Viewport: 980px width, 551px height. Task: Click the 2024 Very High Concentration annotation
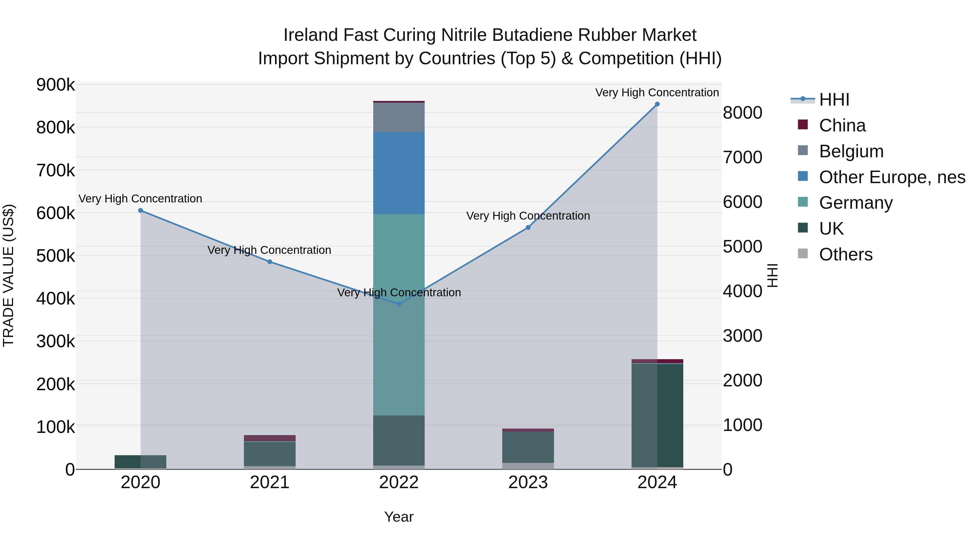[x=657, y=93]
